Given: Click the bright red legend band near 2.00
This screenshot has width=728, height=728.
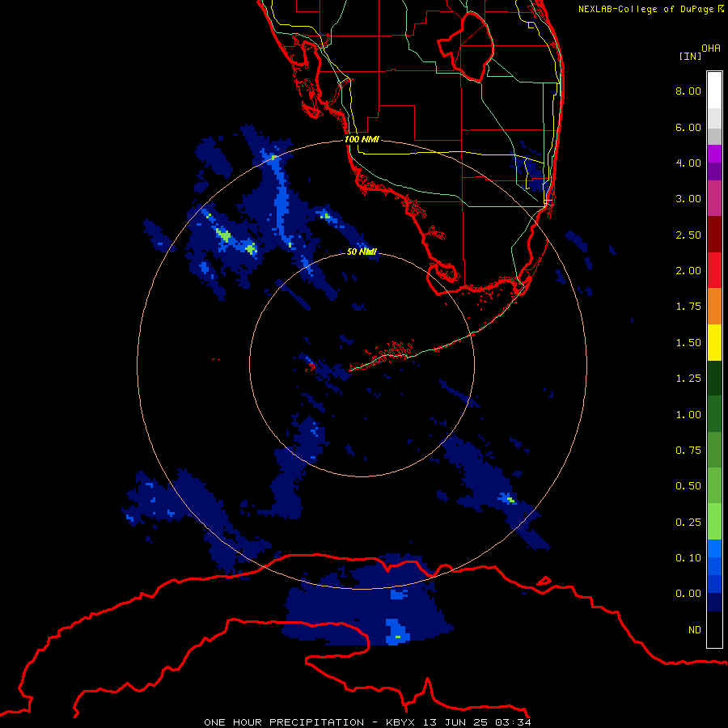Looking at the screenshot, I should tap(714, 270).
